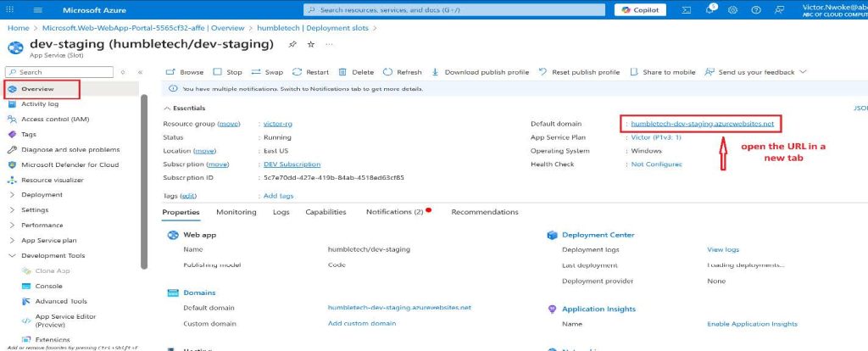This screenshot has height=351, width=868.
Task: Switch to the Capabilities tab
Action: (x=326, y=212)
